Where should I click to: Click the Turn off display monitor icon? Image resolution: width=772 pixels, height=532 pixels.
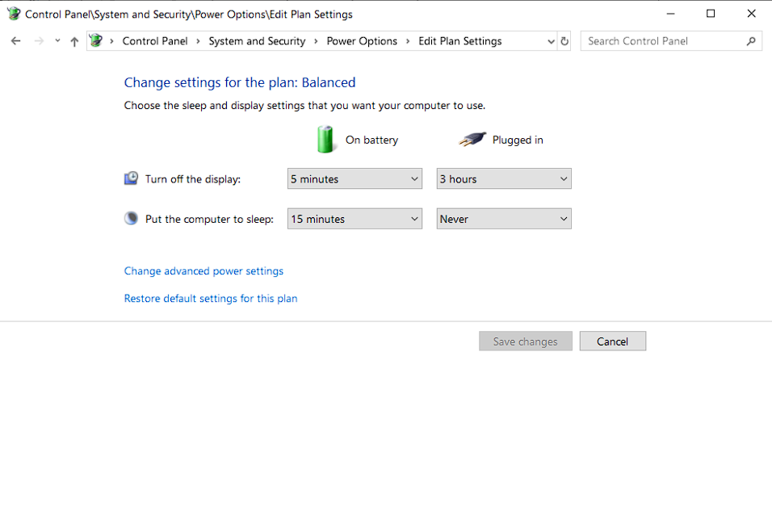click(x=131, y=178)
